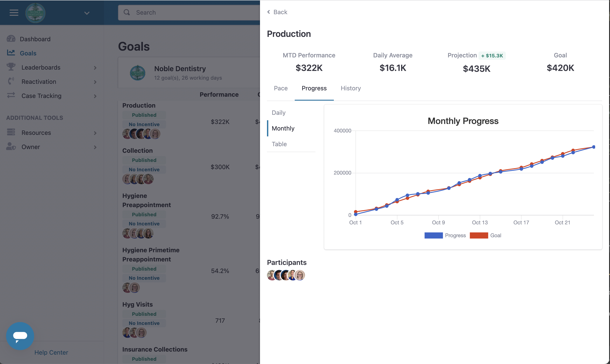Toggle the Progress legend blue swatch
The image size is (610, 364).
coord(434,235)
